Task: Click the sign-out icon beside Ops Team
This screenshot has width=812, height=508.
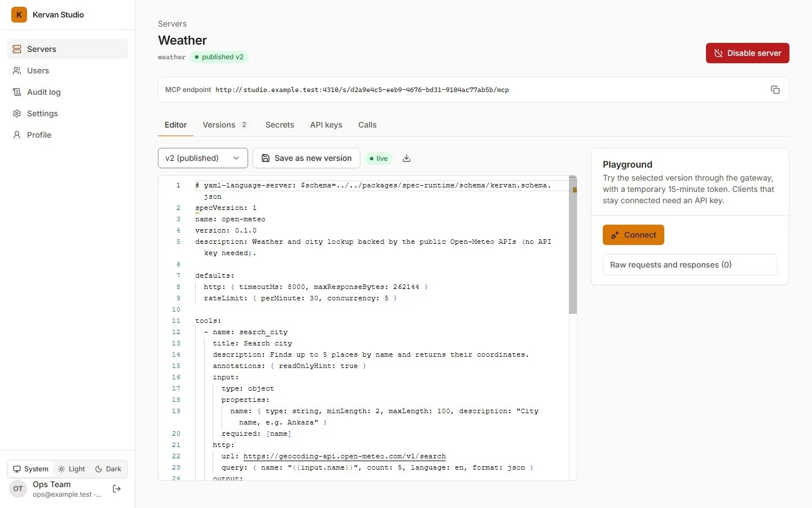Action: click(x=117, y=489)
